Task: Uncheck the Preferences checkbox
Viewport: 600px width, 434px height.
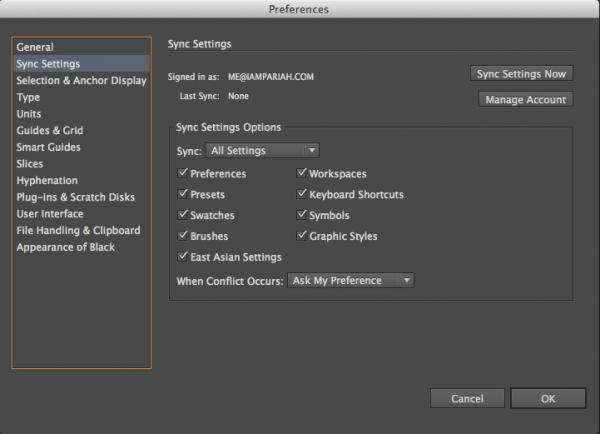Action: click(183, 173)
